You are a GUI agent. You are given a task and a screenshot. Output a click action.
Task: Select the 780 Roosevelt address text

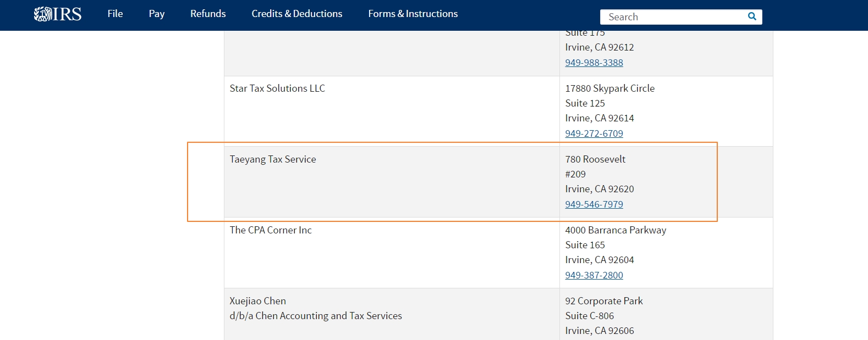tap(595, 159)
